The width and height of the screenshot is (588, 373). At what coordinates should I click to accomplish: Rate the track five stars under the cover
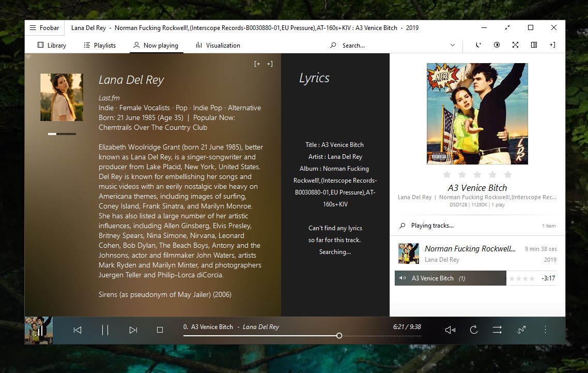pos(508,175)
